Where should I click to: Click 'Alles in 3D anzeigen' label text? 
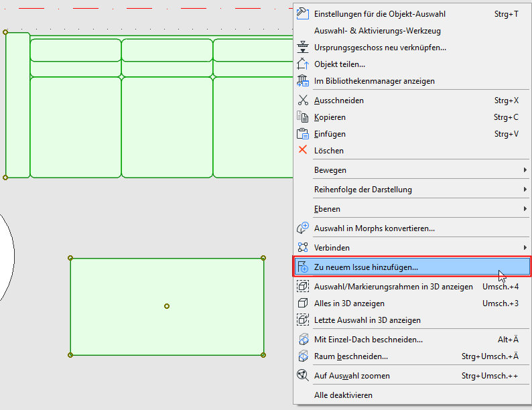349,303
